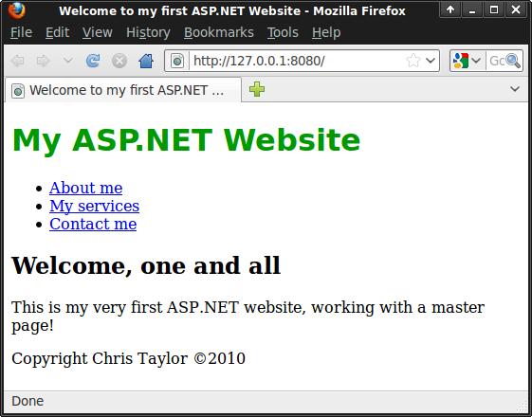Click the 'Copyright Chris Taylor ©2010' footer text
This screenshot has height=417, width=532.
pos(128,358)
